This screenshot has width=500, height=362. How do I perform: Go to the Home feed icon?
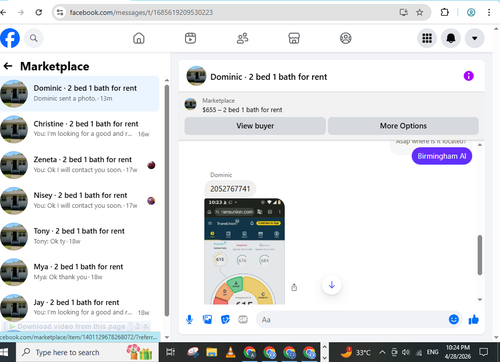pyautogui.click(x=139, y=38)
